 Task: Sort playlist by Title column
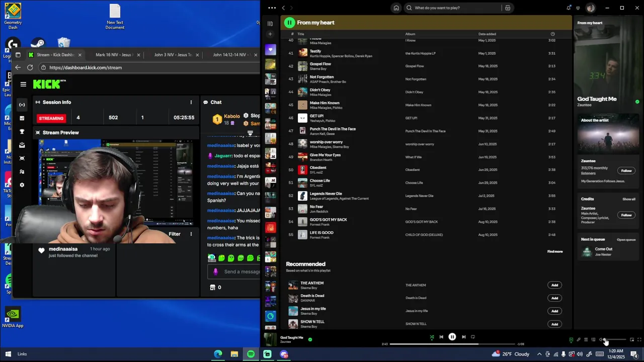click(x=301, y=34)
